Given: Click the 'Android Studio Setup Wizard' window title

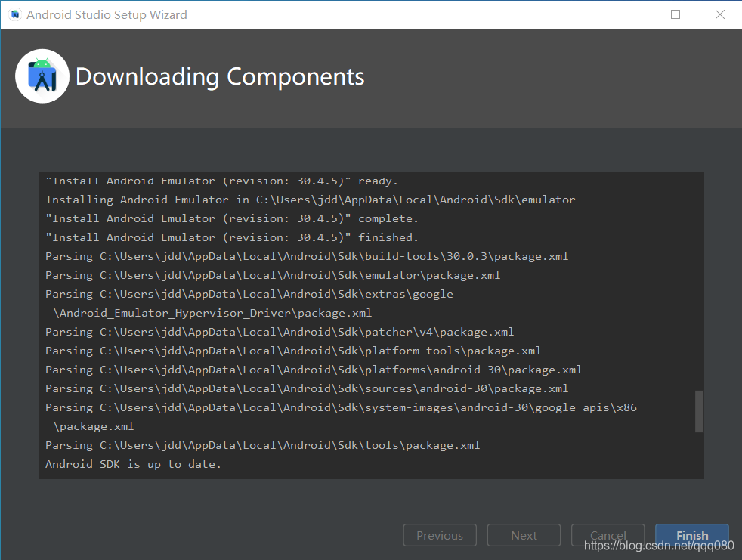Looking at the screenshot, I should 107,14.
